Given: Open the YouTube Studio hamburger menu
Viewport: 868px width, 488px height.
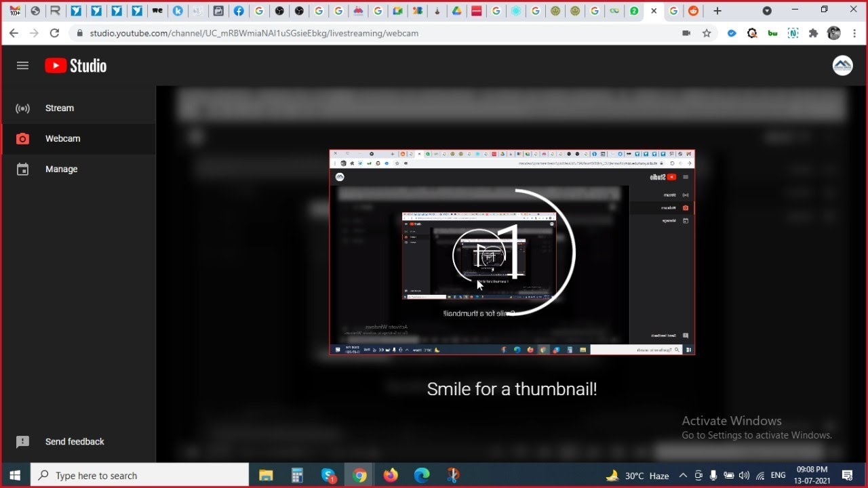Looking at the screenshot, I should (x=22, y=66).
